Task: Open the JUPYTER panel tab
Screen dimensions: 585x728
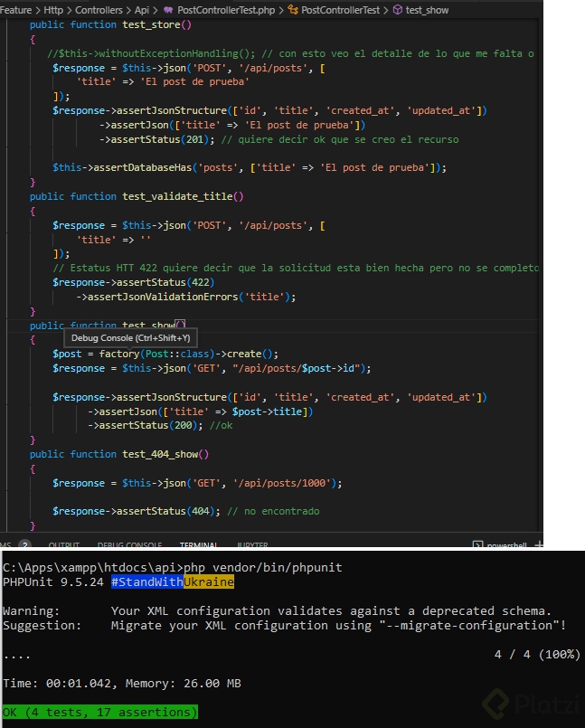Action: point(252,544)
